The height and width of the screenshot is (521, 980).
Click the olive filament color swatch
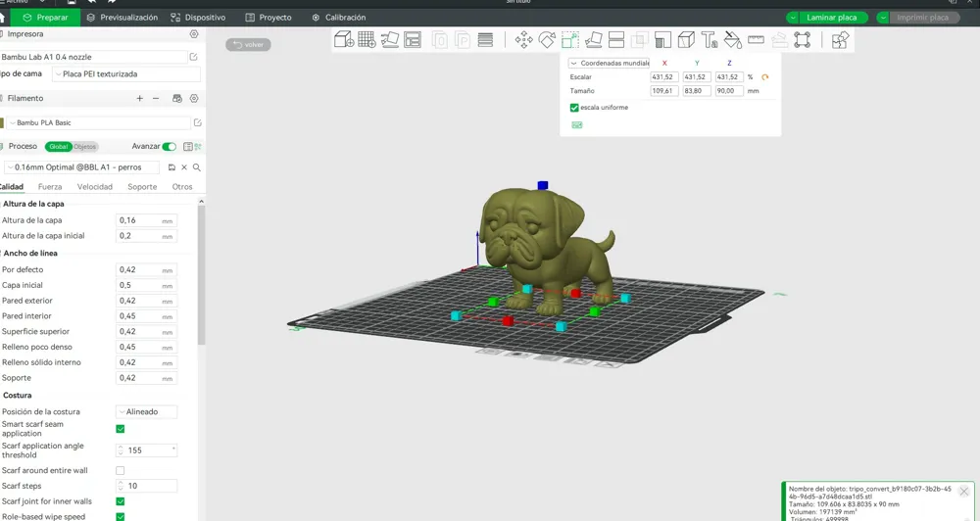[2, 122]
